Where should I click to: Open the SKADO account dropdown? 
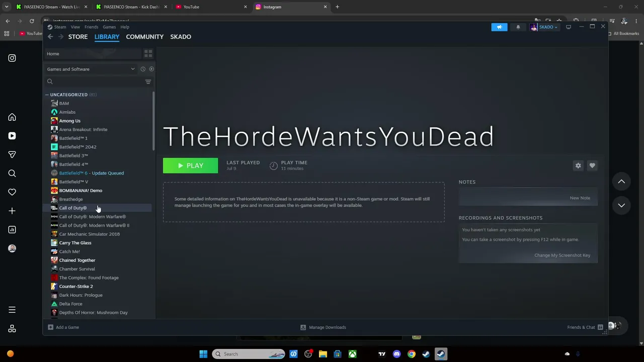(x=544, y=27)
